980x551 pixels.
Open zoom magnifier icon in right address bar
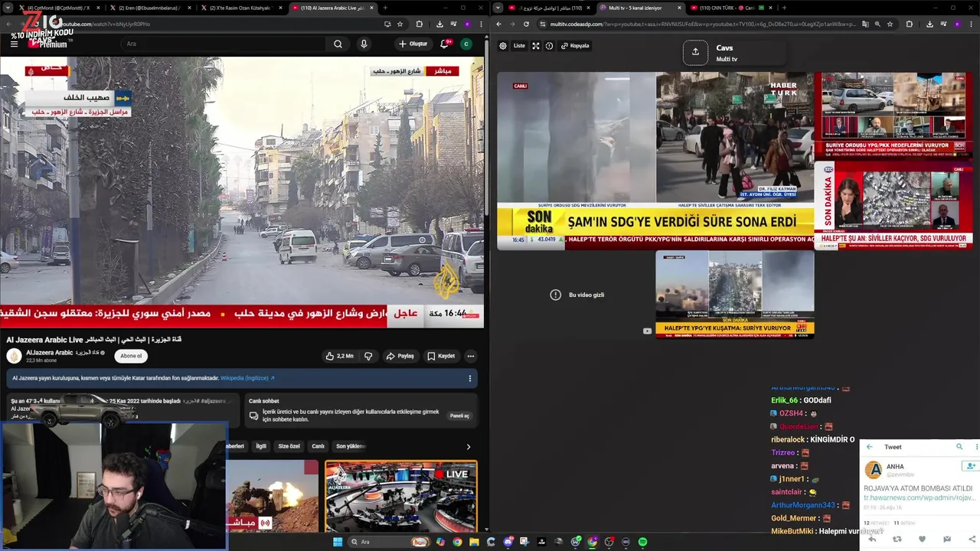point(877,24)
